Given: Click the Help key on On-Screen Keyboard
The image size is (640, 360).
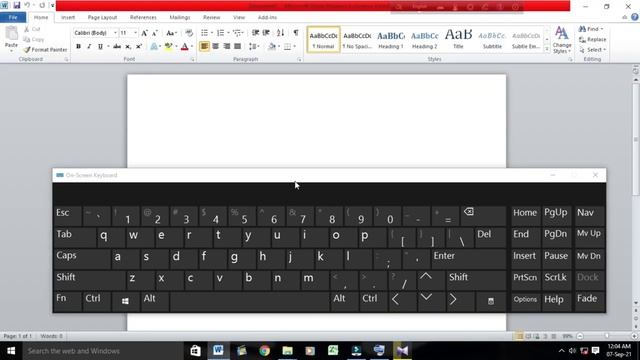Looking at the screenshot, I should point(557,301).
